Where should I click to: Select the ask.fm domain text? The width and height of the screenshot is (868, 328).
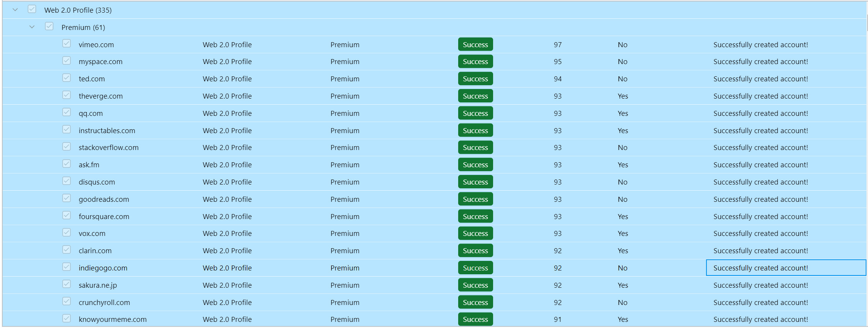click(x=89, y=165)
